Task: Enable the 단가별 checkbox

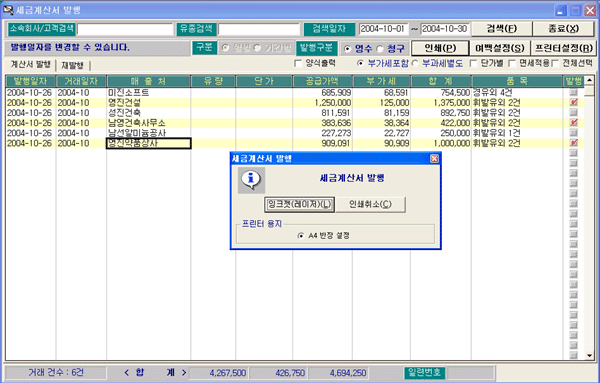Action: click(x=473, y=64)
